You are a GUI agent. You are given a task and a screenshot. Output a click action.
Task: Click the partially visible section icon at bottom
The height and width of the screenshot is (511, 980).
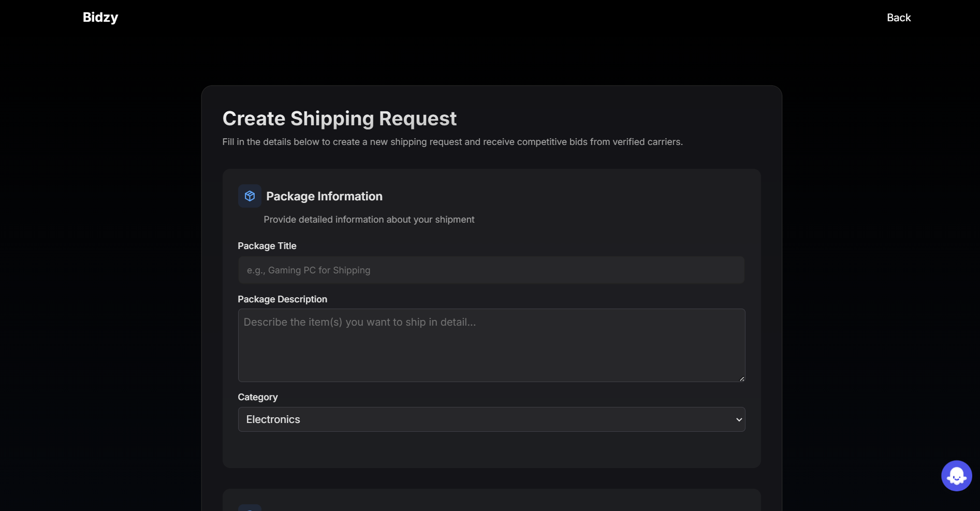pyautogui.click(x=250, y=507)
